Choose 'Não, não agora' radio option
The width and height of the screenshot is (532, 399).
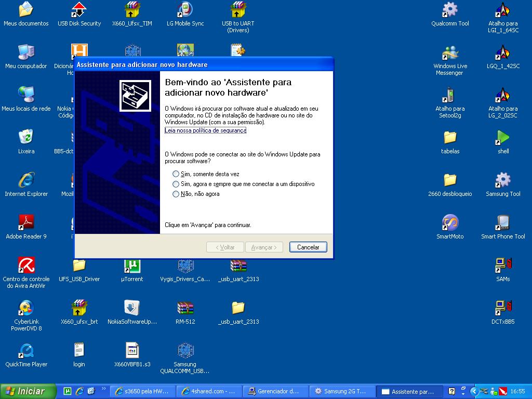tap(176, 194)
